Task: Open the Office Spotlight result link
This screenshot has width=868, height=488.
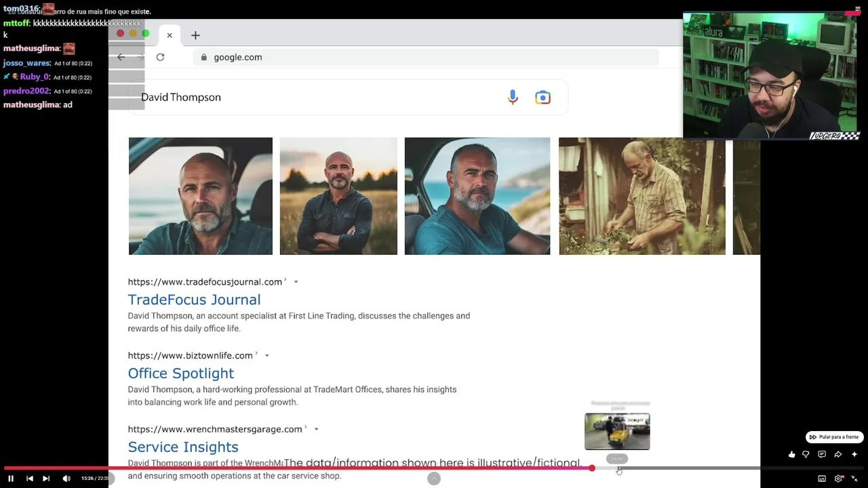Action: pos(180,373)
